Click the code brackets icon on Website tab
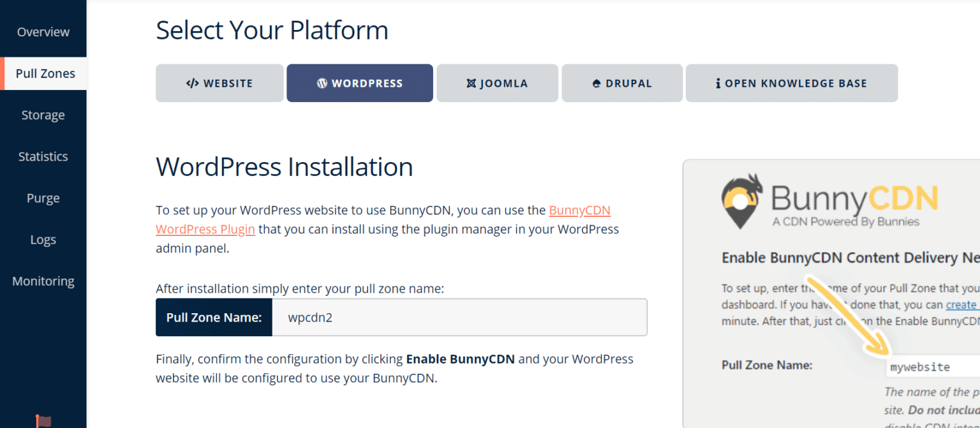This screenshot has width=980, height=428. pyautogui.click(x=193, y=83)
